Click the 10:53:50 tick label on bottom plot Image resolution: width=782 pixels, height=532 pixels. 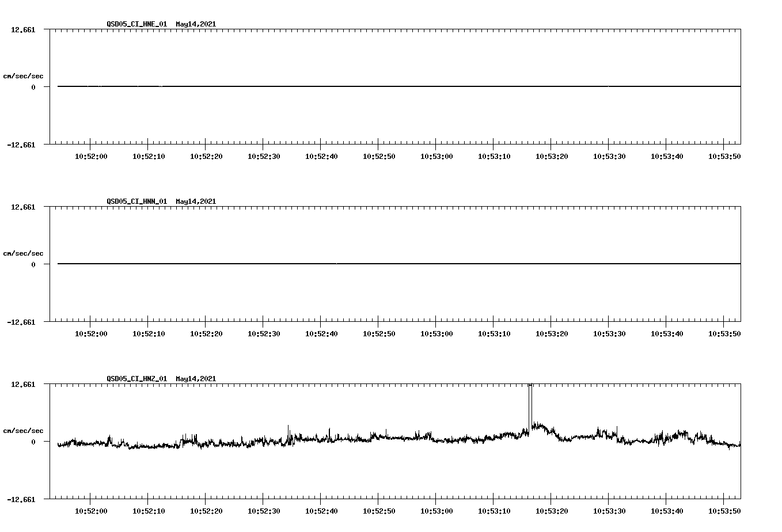tap(725, 510)
